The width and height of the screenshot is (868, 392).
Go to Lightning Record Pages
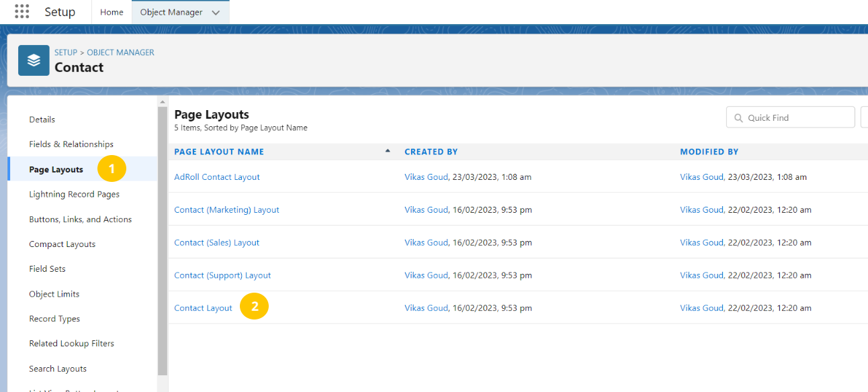[75, 194]
